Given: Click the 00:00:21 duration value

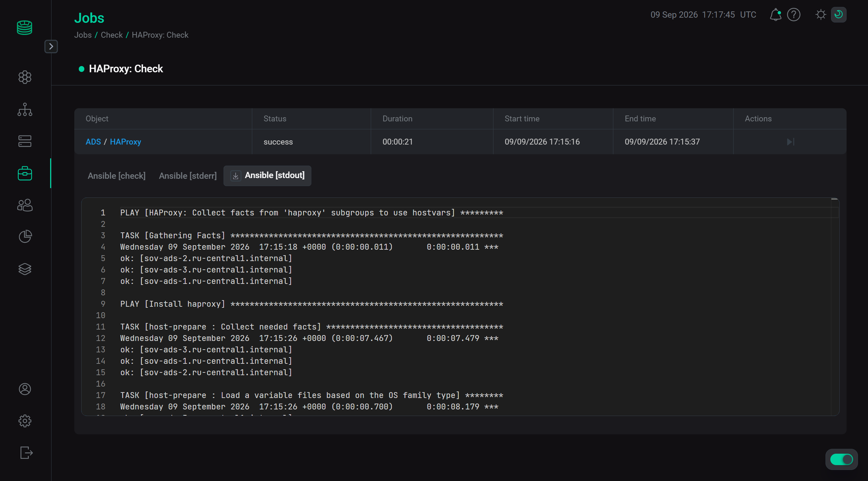Looking at the screenshot, I should 397,142.
